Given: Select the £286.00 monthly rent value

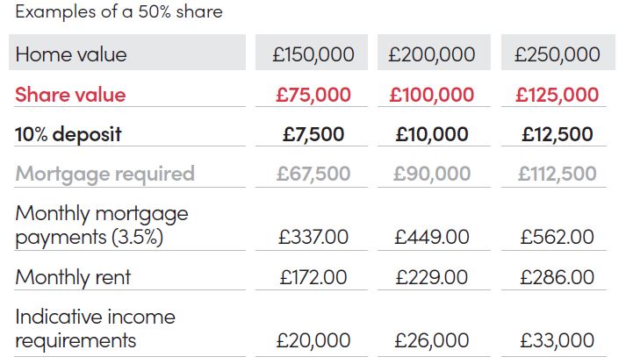Looking at the screenshot, I should click(x=557, y=277).
